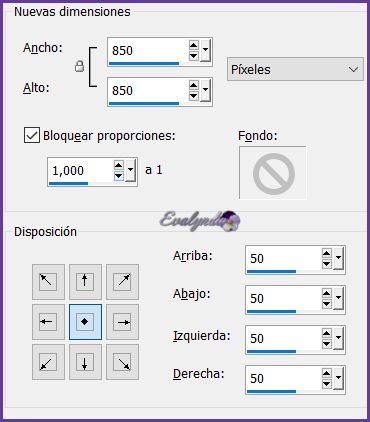Screen dimensions: 370x422
Task: Select the left-center placement arrow
Action: [x=48, y=322]
